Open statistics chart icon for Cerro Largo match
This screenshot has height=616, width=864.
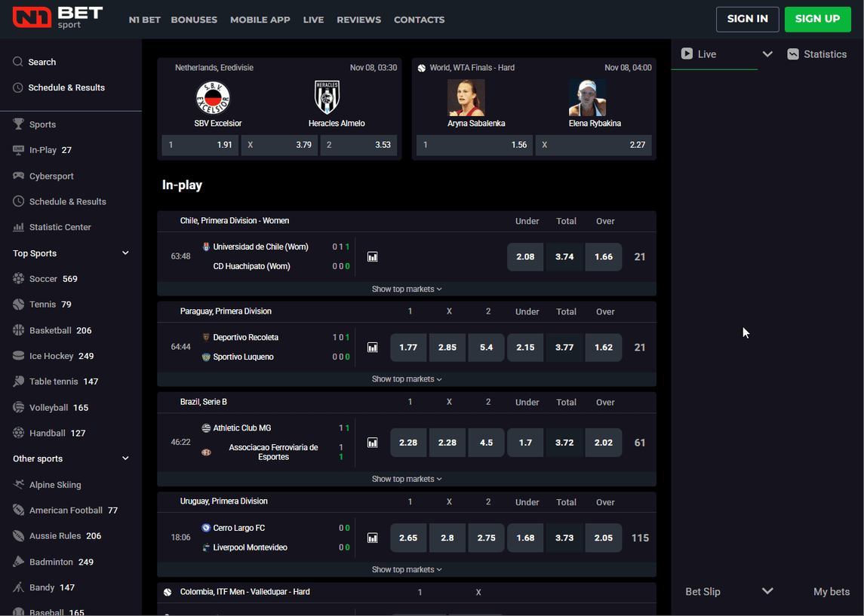tap(372, 538)
